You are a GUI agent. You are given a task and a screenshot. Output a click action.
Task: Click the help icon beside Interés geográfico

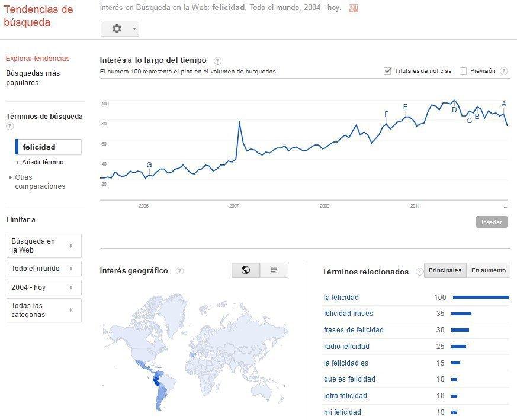179,270
